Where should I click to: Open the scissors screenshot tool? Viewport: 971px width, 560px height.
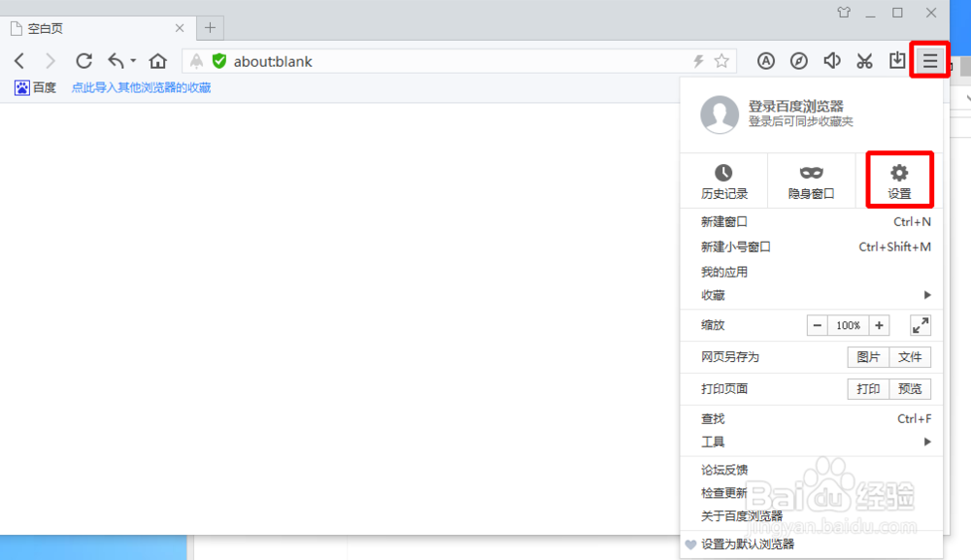pos(864,60)
